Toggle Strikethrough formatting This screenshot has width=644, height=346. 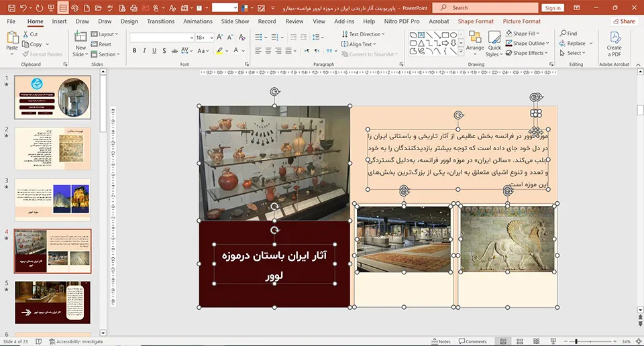tap(174, 50)
